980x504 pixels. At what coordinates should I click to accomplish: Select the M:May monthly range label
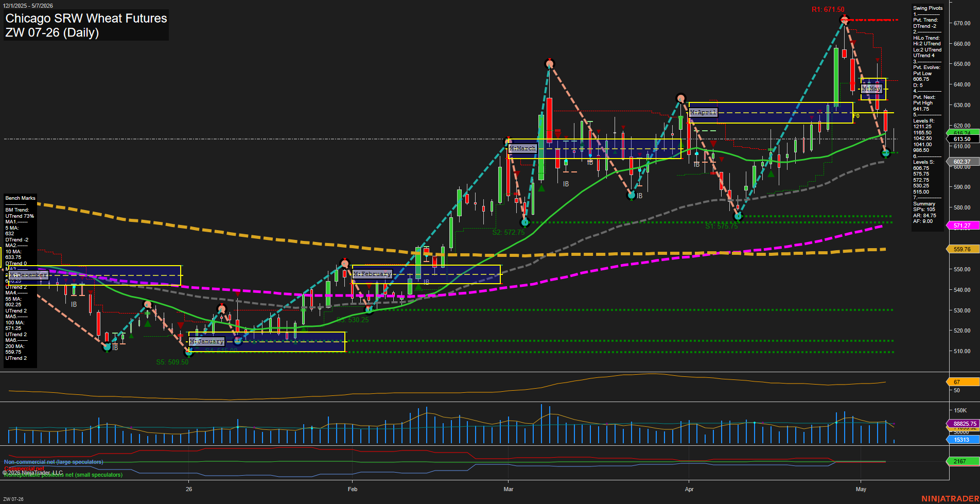click(x=871, y=89)
